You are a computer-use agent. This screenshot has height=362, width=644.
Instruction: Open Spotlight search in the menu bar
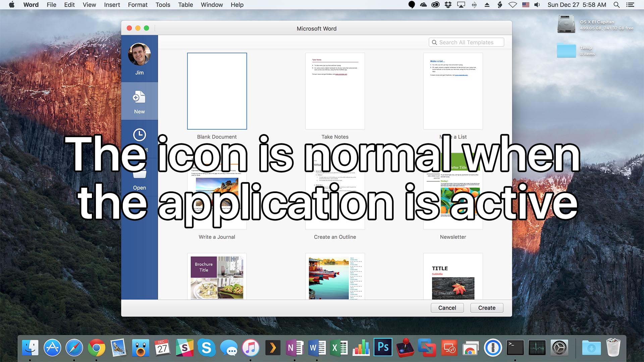(616, 5)
